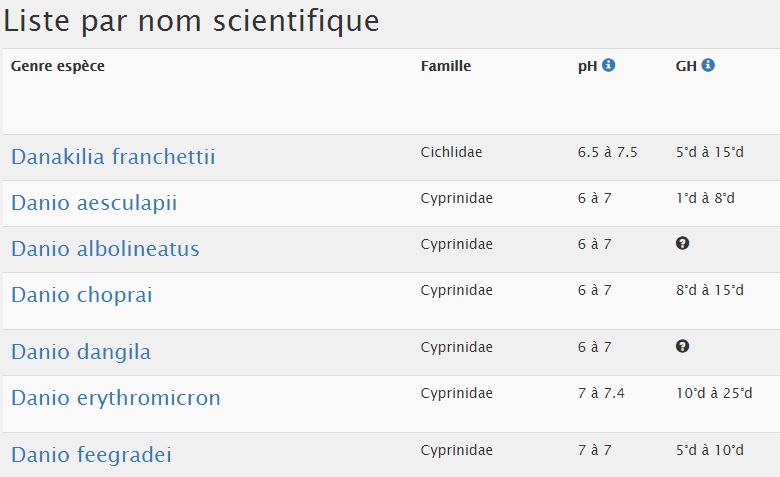Click the GH column header text
Screen dimensions: 780x477
coord(686,66)
